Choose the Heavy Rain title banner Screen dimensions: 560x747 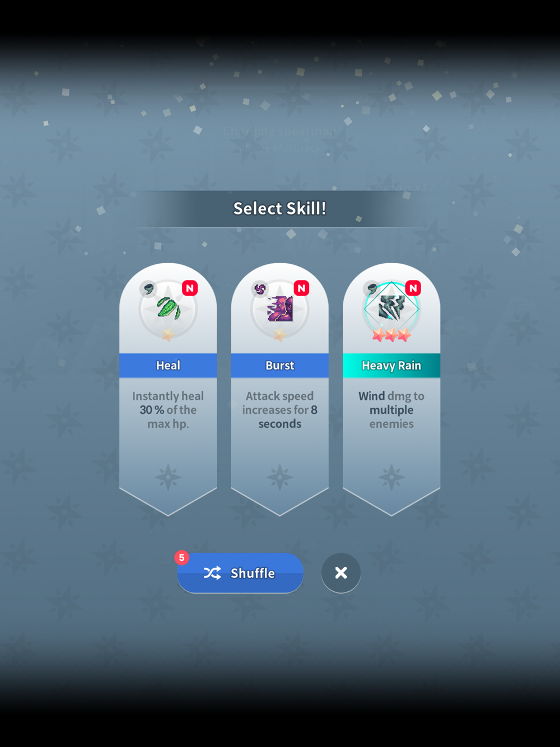point(391,366)
